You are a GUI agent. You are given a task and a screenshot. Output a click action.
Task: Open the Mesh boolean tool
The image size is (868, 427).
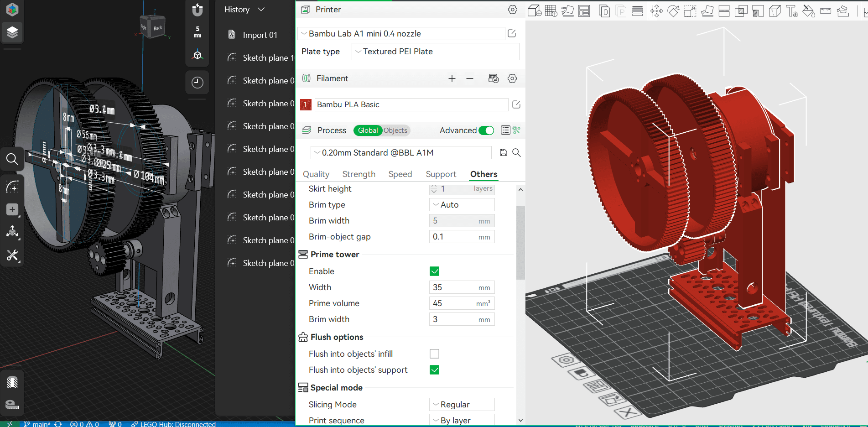tap(741, 11)
